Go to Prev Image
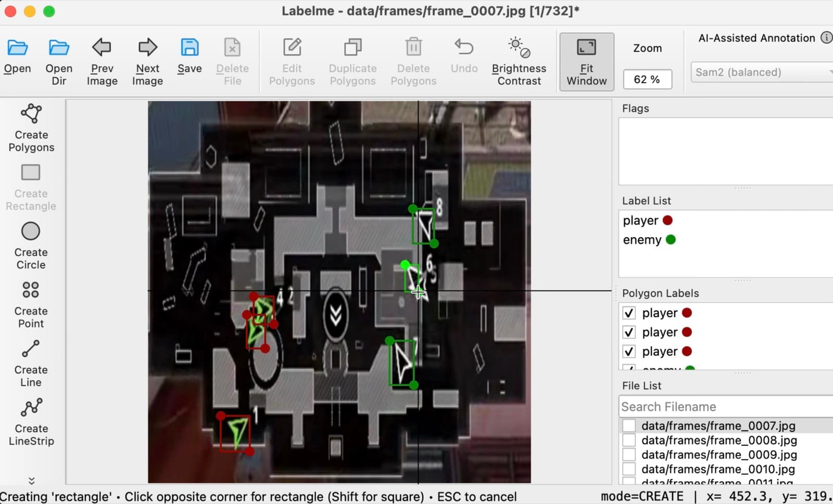Image resolution: width=833 pixels, height=504 pixels. pyautogui.click(x=102, y=61)
